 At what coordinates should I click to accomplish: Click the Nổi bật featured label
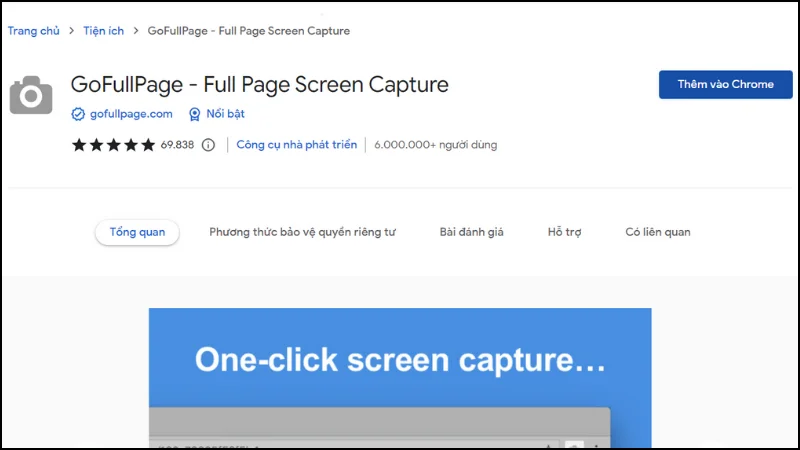pos(226,114)
